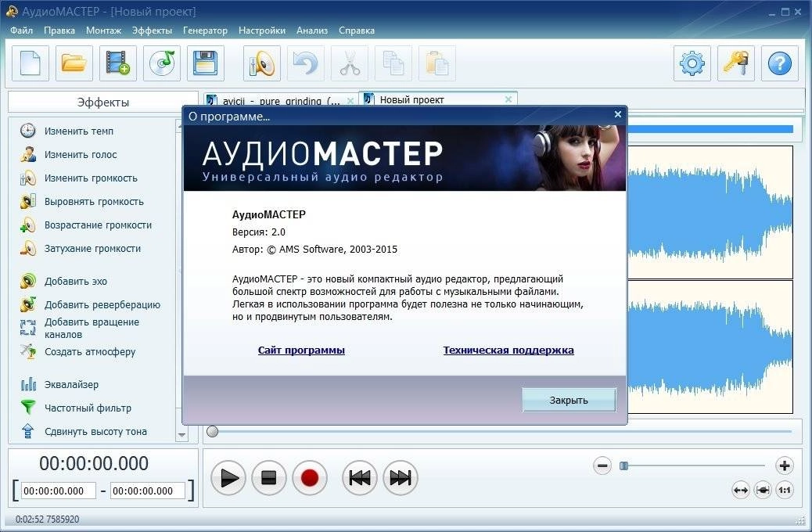Extract audio from video filmstrip icon

(x=118, y=63)
